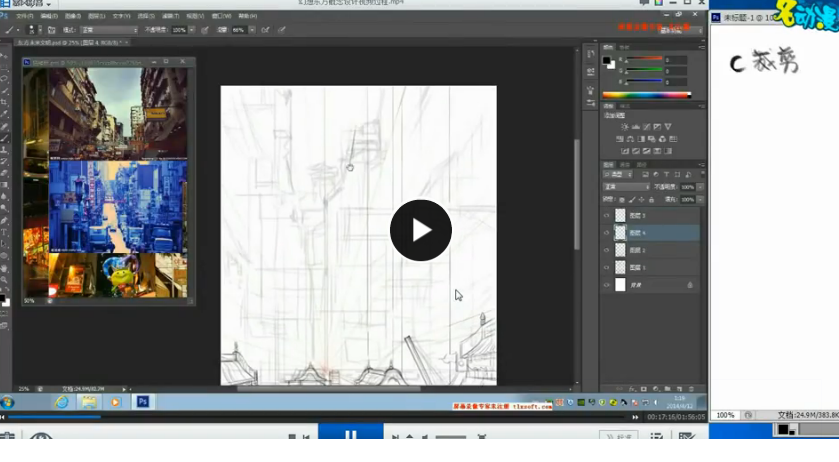
Task: Add a Color Balance adjustment (scales icon)
Action: point(630,139)
